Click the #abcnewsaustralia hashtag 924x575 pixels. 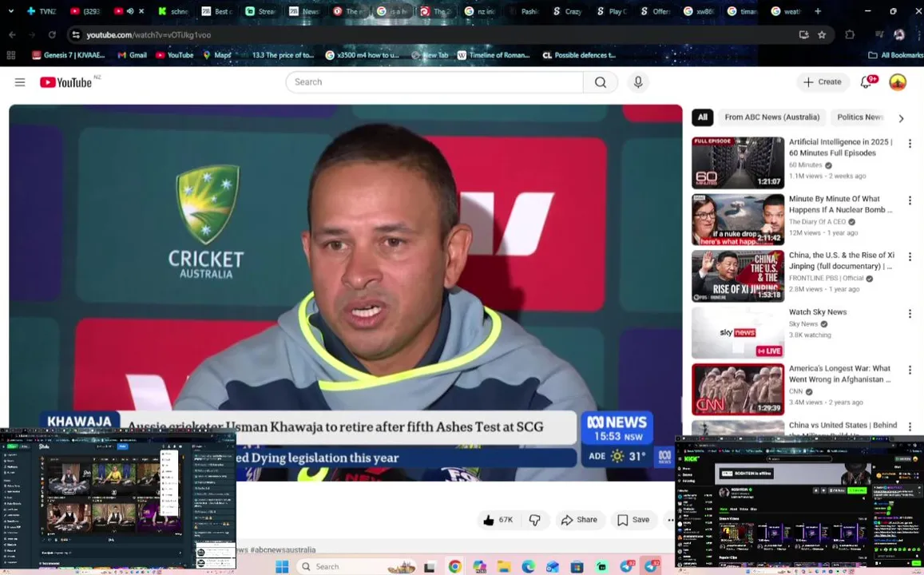point(283,549)
